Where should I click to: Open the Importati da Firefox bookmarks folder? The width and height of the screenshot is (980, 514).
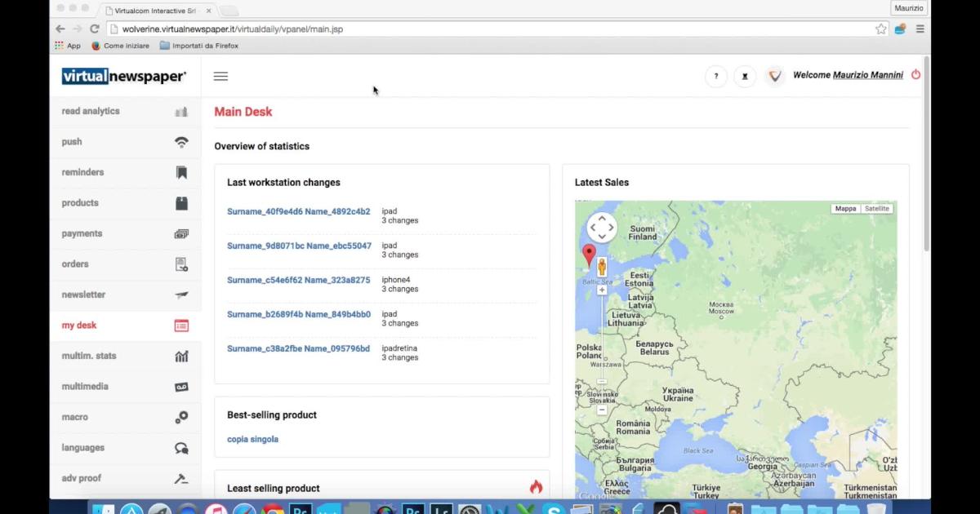coord(199,46)
